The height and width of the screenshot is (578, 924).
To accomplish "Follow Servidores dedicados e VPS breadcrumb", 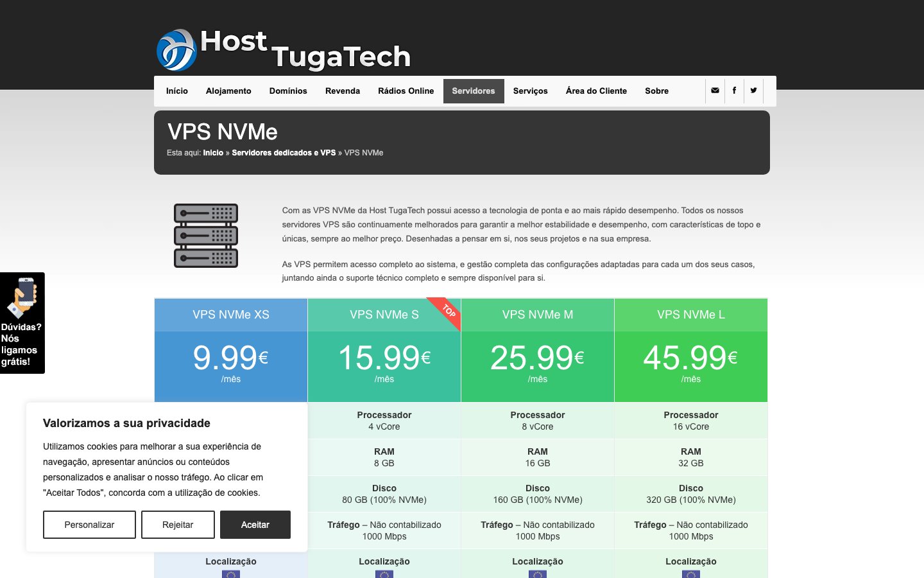I will tap(284, 153).
